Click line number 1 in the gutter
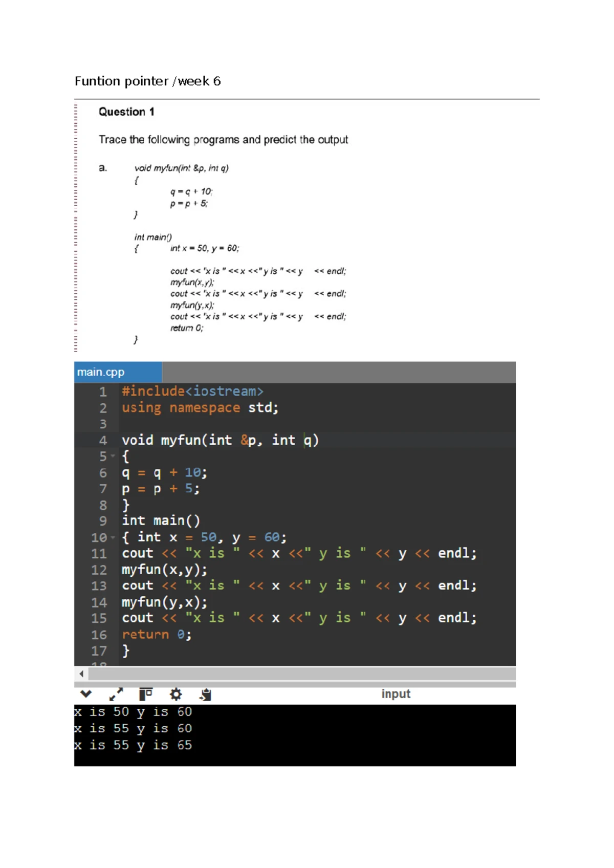Image resolution: width=614 pixels, height=868 pixels. click(103, 392)
